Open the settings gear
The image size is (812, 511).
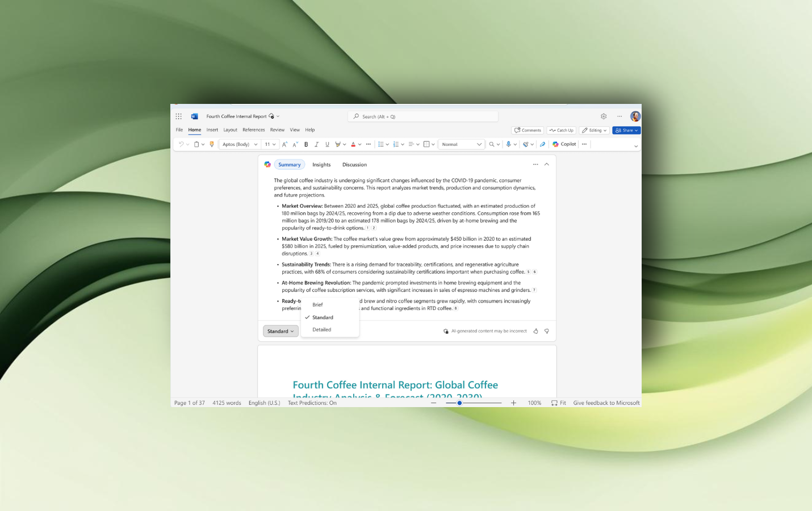click(604, 116)
